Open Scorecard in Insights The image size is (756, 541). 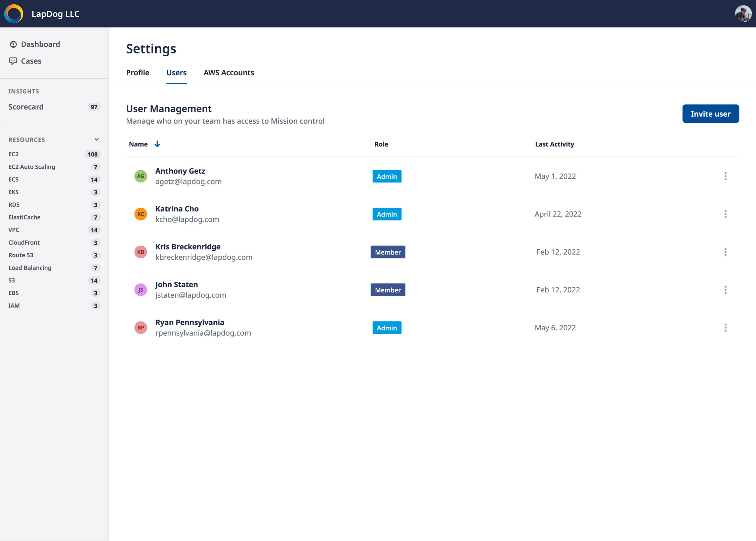(x=26, y=107)
